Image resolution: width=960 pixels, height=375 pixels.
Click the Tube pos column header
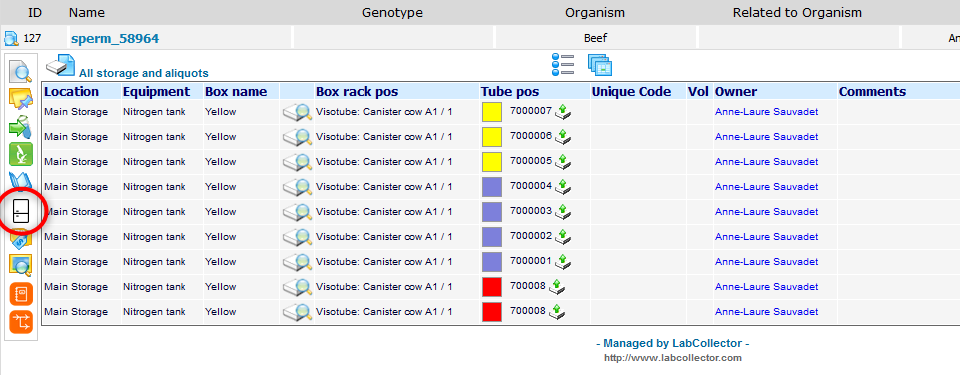click(510, 92)
